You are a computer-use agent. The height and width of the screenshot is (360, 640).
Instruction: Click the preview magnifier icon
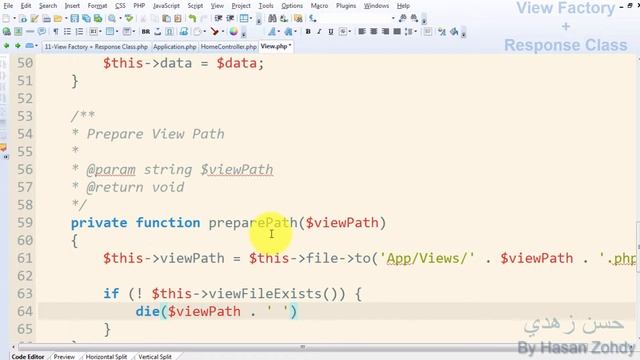click(x=111, y=18)
